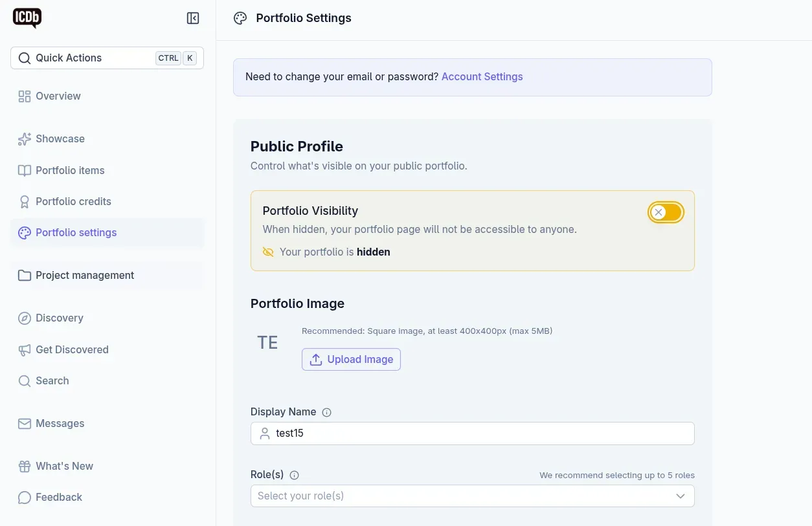Click the Upload Image button
This screenshot has height=526, width=812.
(351, 359)
